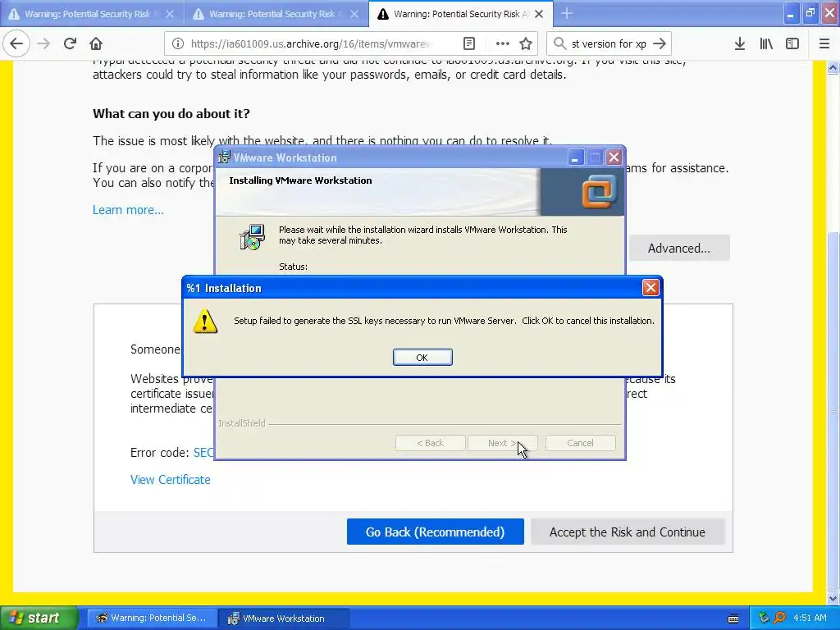Image resolution: width=840 pixels, height=630 pixels.
Task: Click the 'Status:' label in installer
Action: point(293,267)
